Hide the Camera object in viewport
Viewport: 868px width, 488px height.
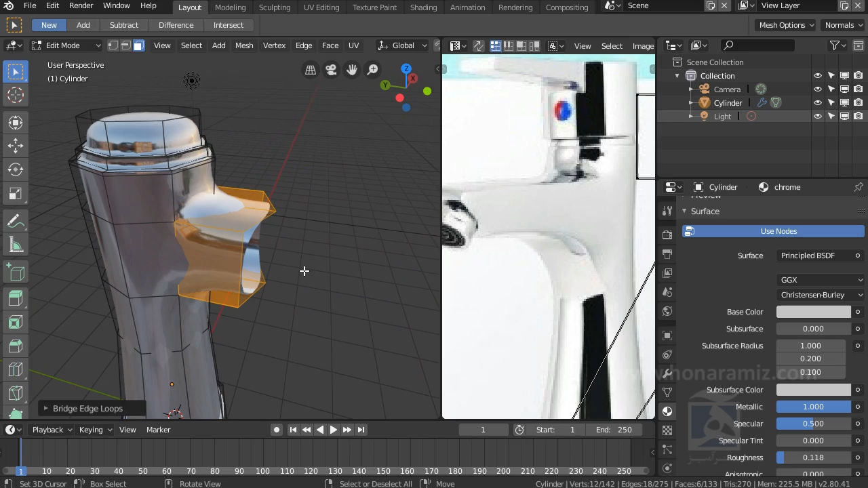point(818,89)
